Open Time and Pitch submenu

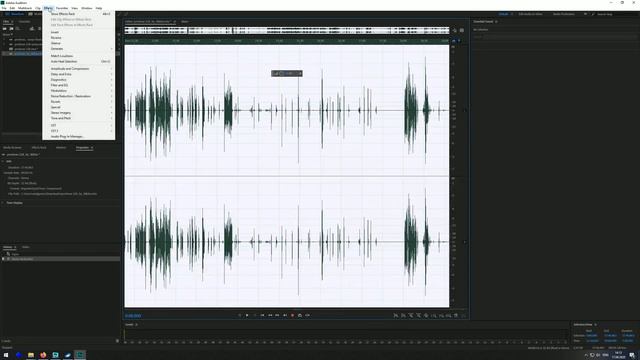[x=79, y=118]
